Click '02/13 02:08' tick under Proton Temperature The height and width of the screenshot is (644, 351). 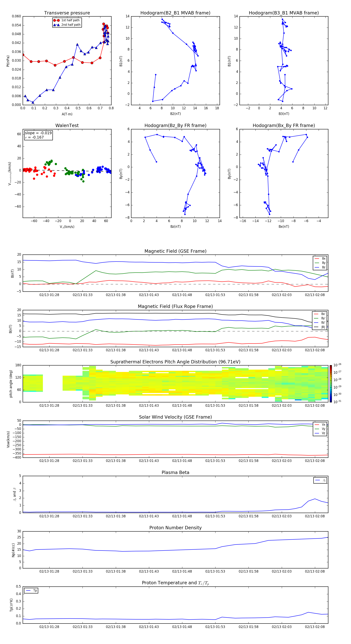coord(315,627)
